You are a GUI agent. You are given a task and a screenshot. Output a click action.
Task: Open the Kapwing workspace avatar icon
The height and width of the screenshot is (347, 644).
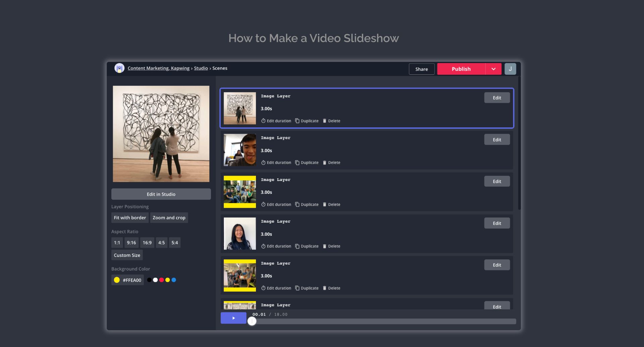point(119,68)
